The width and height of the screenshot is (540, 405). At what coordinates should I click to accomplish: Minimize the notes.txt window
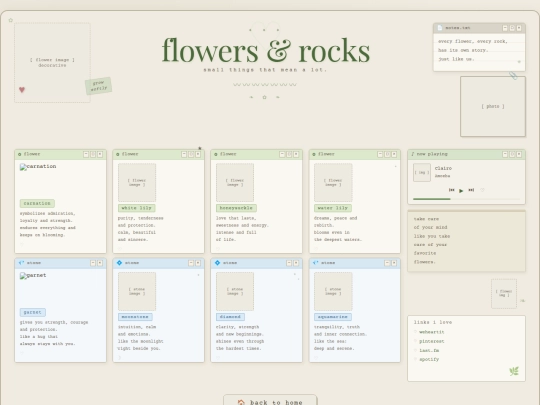tap(505, 28)
